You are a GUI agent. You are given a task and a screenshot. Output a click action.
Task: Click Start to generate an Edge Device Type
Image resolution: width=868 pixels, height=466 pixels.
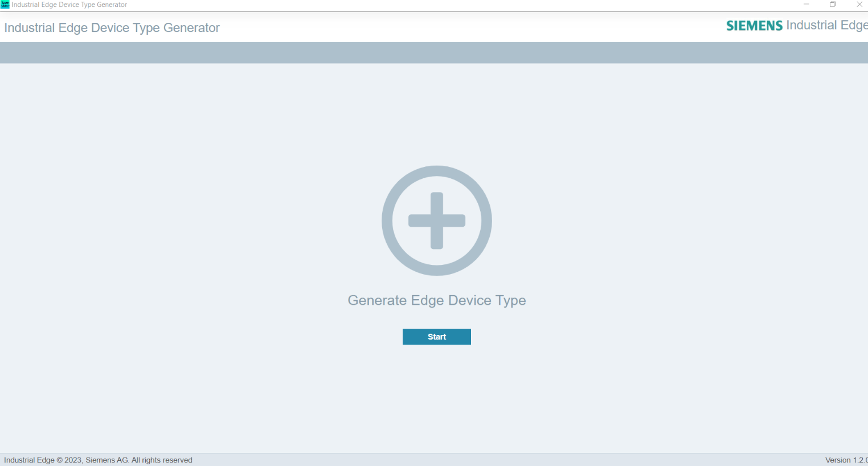(437, 336)
